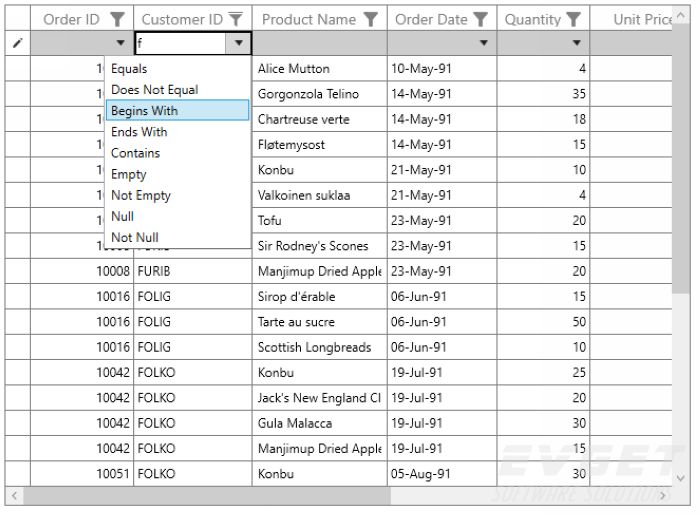Select the Fløtemysost product cell
The image size is (700, 514).
pos(320,145)
